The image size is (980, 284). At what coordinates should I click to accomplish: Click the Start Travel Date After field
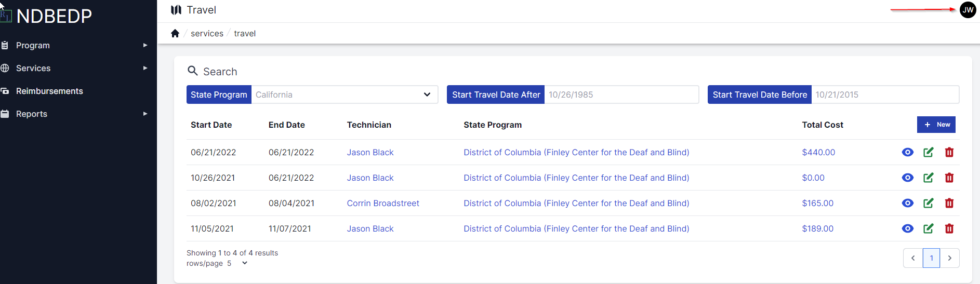click(x=621, y=94)
